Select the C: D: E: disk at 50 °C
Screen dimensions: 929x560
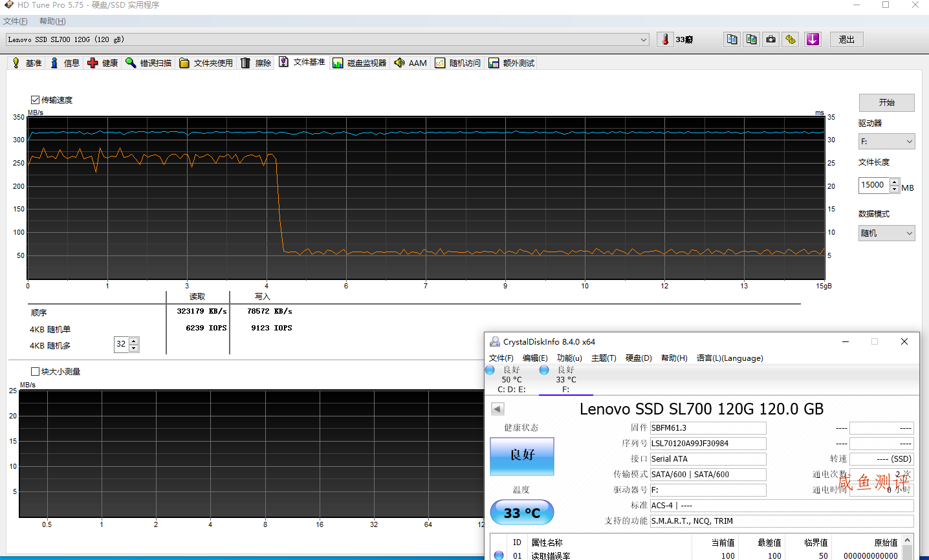pyautogui.click(x=511, y=380)
